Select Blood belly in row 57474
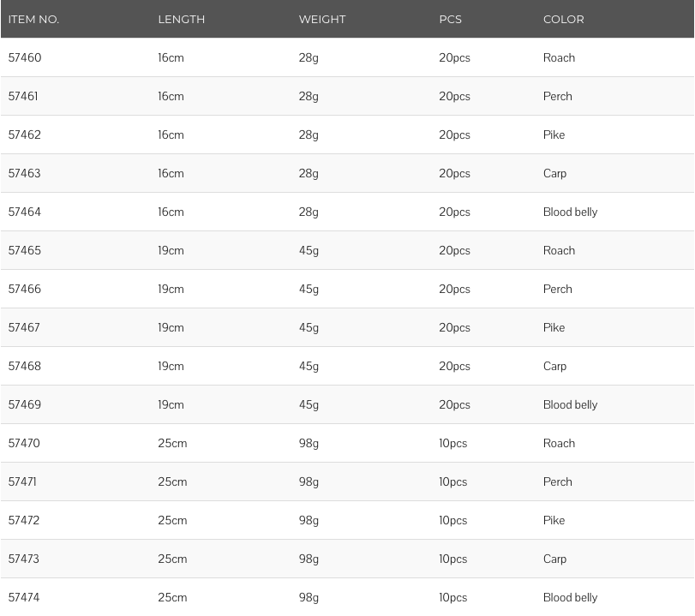 pyautogui.click(x=570, y=597)
